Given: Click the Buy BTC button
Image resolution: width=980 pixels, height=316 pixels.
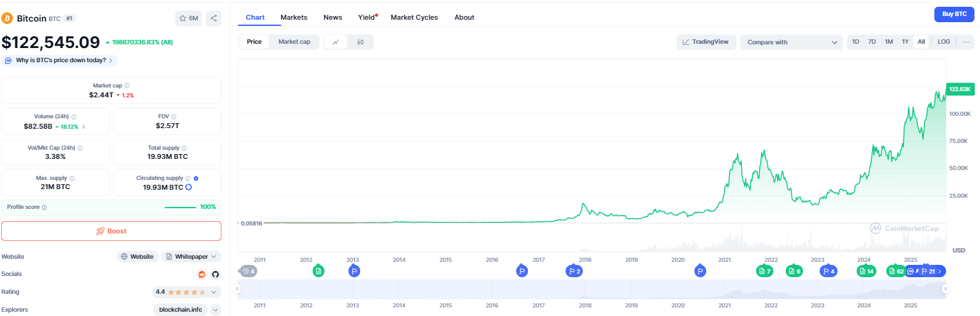Looking at the screenshot, I should [954, 14].
